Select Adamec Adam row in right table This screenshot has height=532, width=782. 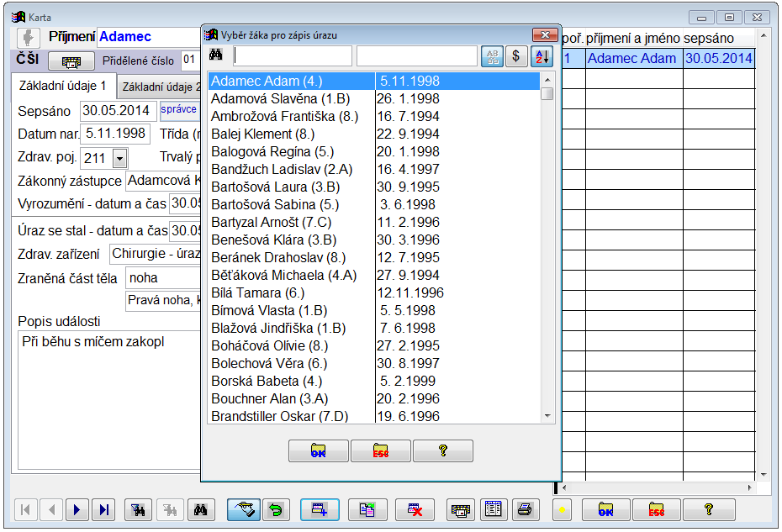[633, 59]
